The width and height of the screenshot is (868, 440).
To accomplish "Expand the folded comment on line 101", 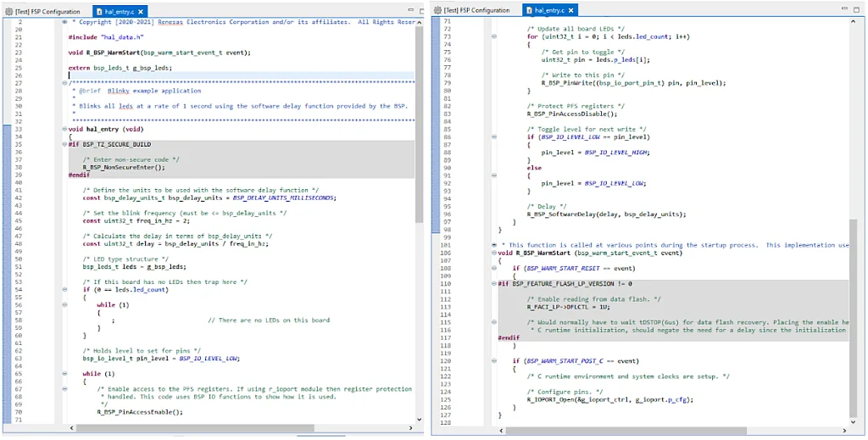I will [x=494, y=245].
